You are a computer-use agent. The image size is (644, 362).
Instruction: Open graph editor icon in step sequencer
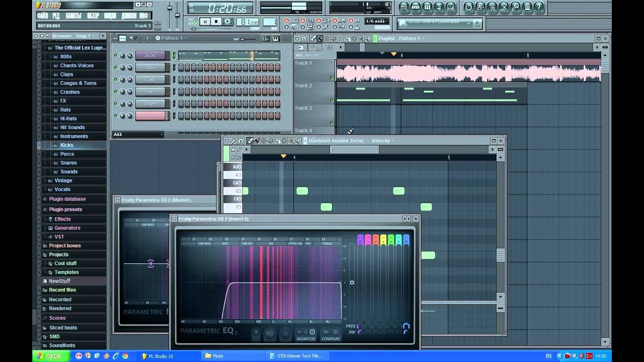[266, 39]
